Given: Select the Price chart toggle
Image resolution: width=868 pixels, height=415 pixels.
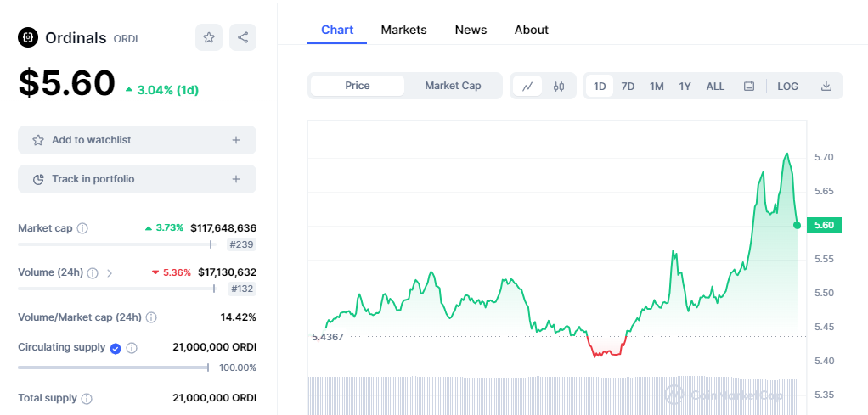Looking at the screenshot, I should 358,86.
